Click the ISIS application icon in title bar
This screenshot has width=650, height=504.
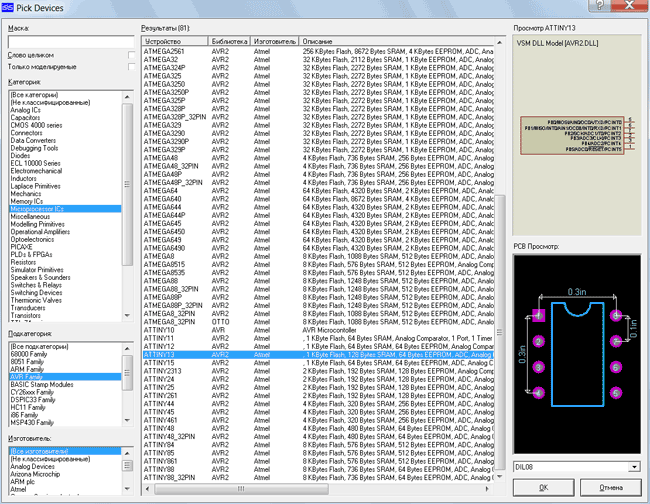click(7, 7)
